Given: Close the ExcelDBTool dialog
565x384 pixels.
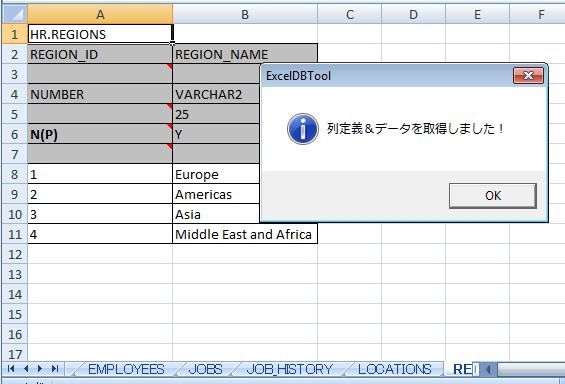Looking at the screenshot, I should [528, 76].
